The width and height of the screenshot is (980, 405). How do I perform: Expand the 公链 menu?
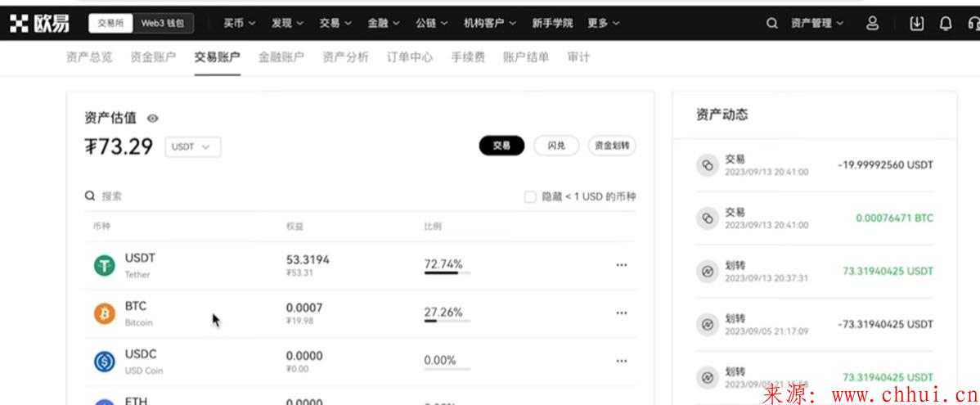[x=431, y=23]
